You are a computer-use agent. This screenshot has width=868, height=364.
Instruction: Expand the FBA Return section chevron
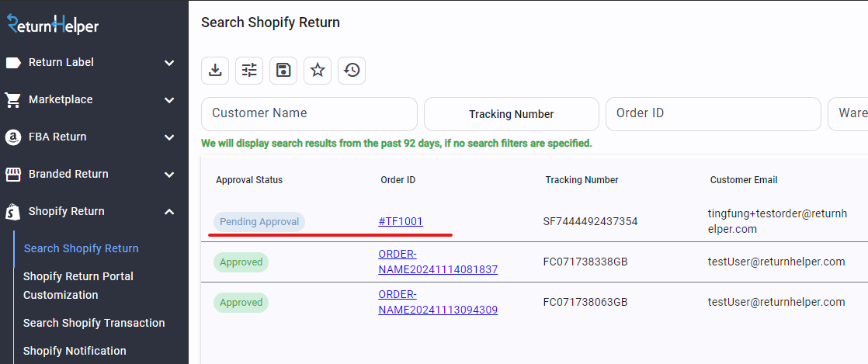pos(169,137)
